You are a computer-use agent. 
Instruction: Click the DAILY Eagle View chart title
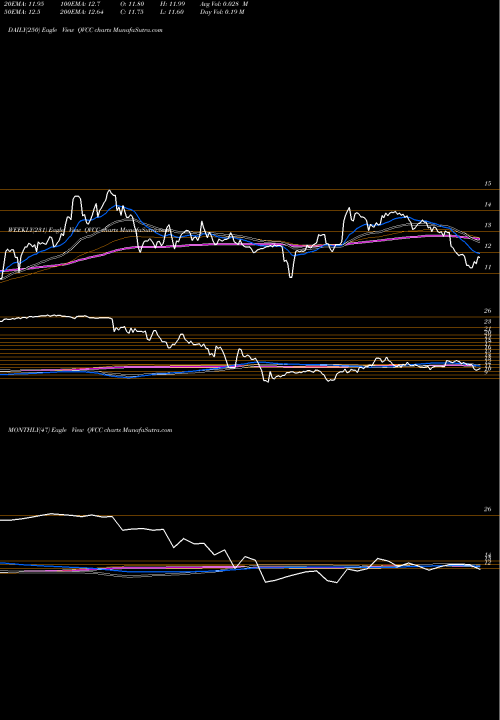tap(85, 30)
